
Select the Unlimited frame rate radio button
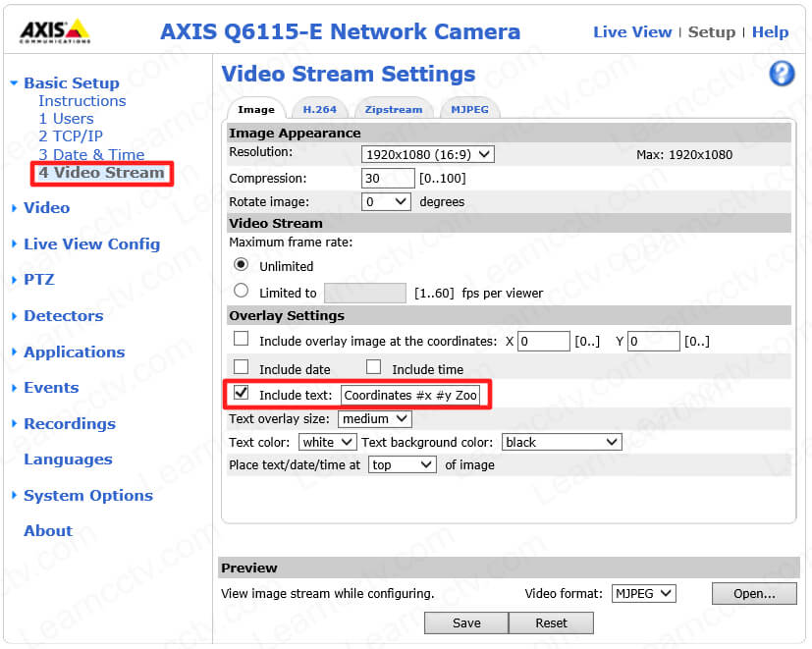242,265
